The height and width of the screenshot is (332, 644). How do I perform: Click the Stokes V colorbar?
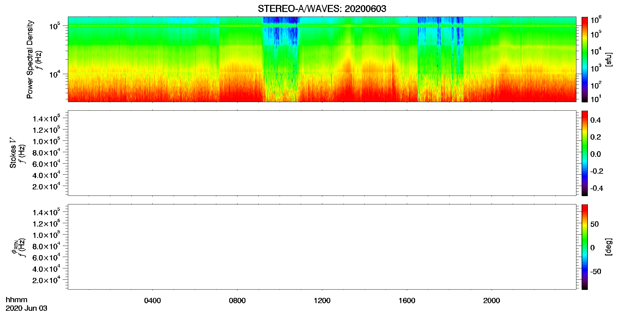click(x=585, y=153)
